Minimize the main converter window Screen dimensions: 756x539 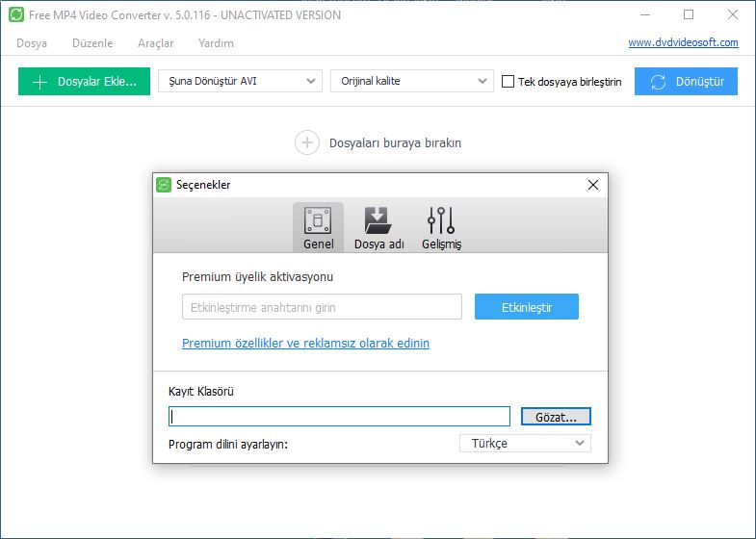[645, 15]
